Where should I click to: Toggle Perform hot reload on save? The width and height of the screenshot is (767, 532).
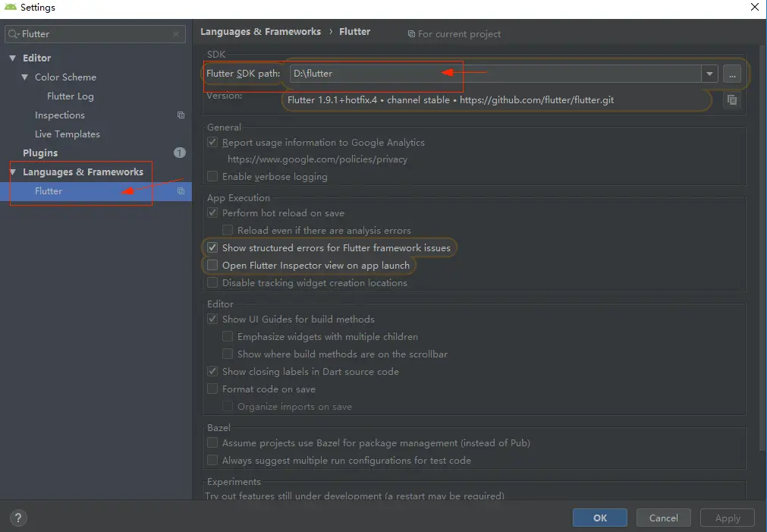(x=212, y=212)
